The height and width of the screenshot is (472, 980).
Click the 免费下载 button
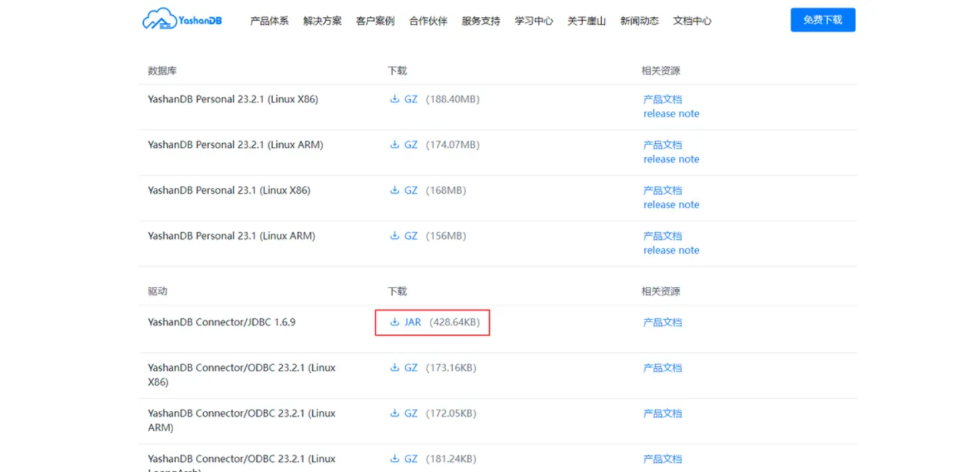click(823, 20)
